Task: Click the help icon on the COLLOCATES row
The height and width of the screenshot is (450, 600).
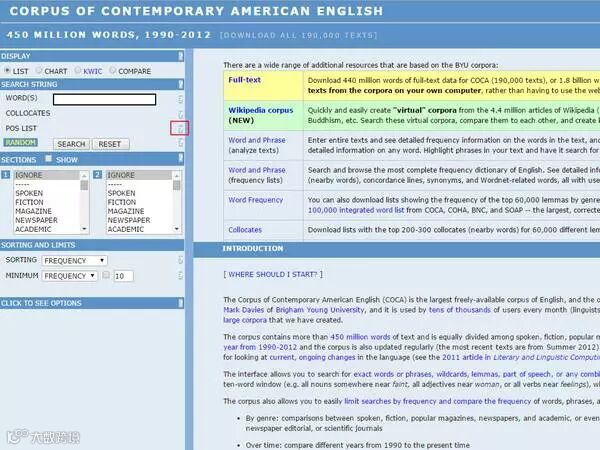Action: tap(180, 114)
